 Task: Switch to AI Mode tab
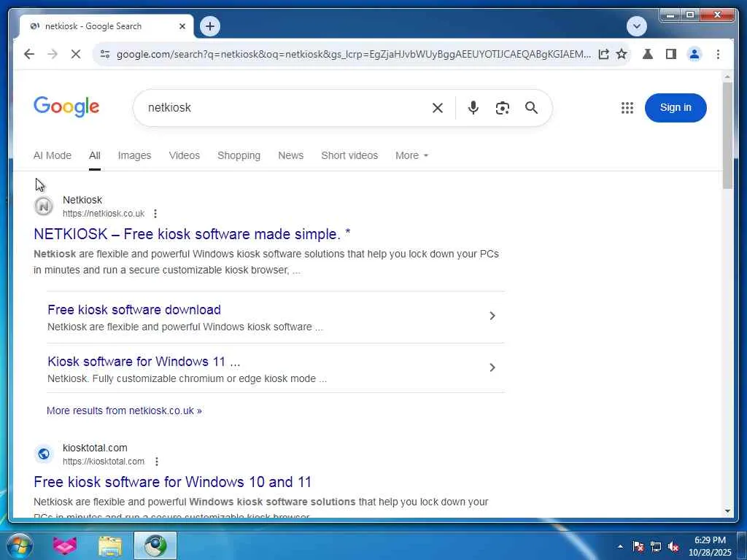(53, 155)
